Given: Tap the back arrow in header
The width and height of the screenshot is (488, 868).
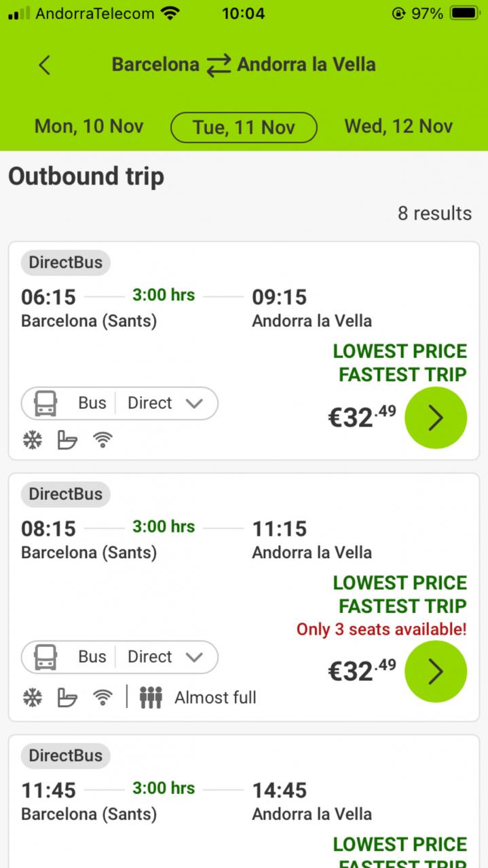Looking at the screenshot, I should tap(45, 65).
